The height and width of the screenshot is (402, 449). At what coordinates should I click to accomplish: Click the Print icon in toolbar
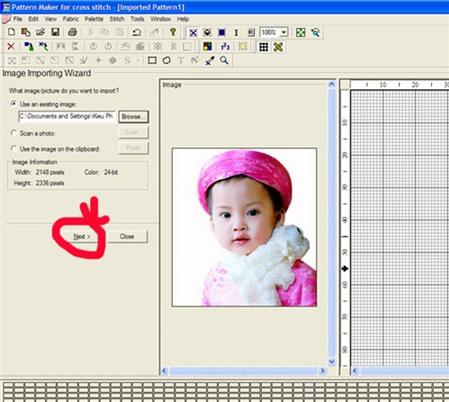[72, 32]
